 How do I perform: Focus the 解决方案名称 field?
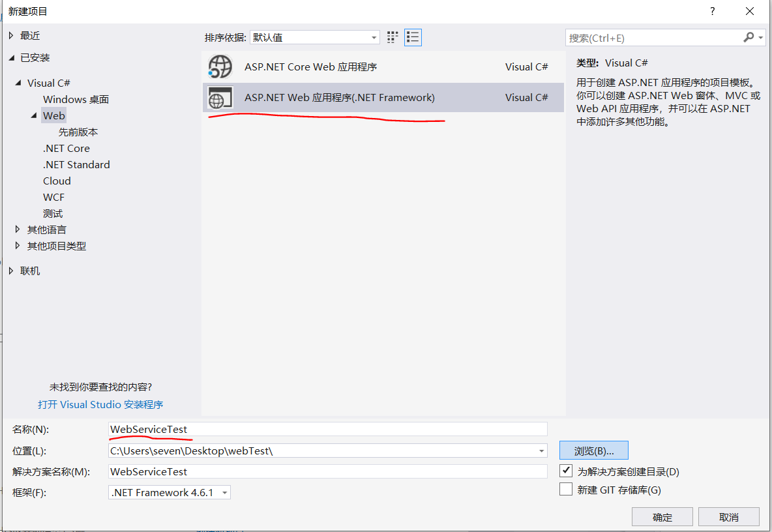coord(328,471)
